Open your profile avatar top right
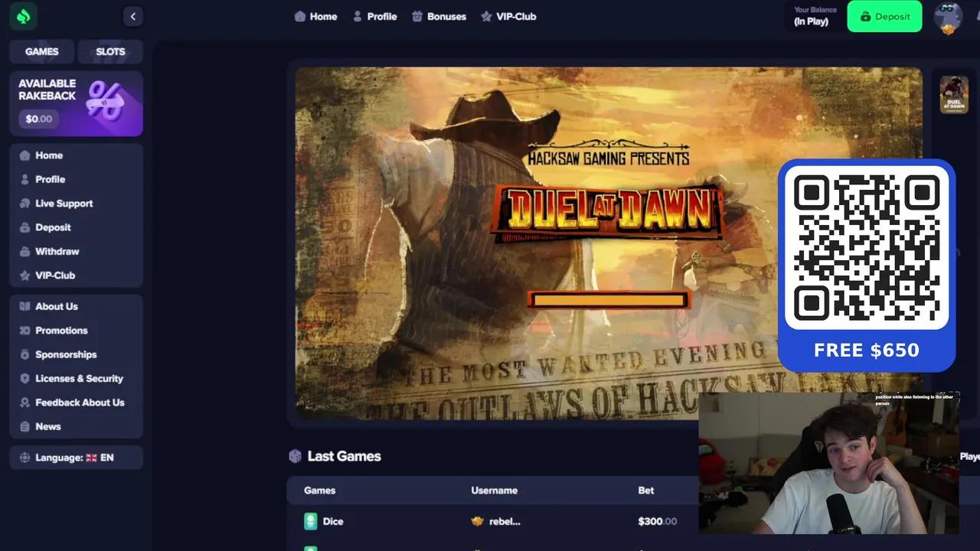 pos(949,16)
